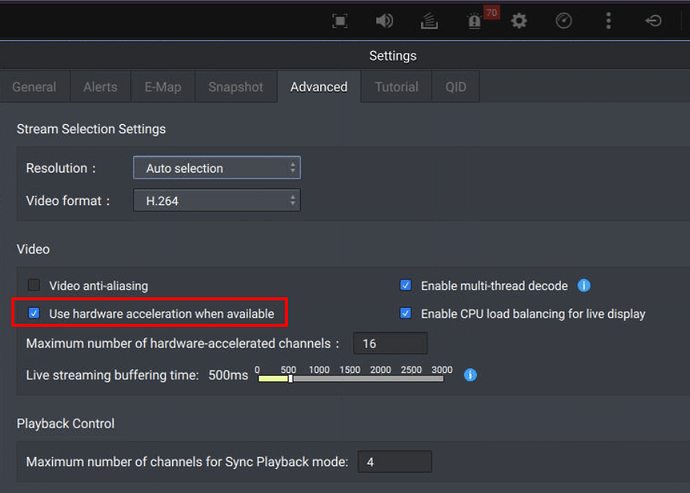Image resolution: width=690 pixels, height=493 pixels.
Task: Uncheck Enable multi-thread decode
Action: click(x=406, y=285)
